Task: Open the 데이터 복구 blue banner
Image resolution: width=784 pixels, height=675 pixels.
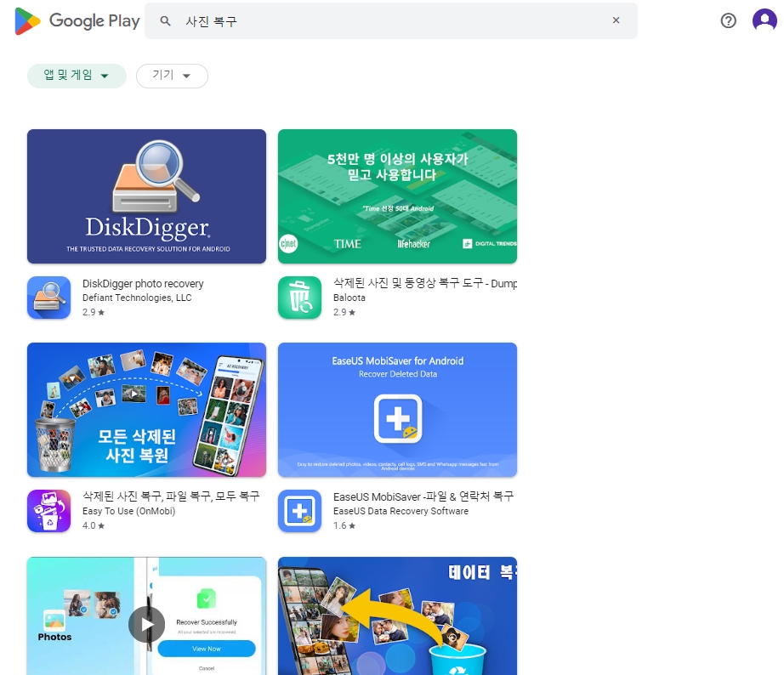Action: click(397, 616)
